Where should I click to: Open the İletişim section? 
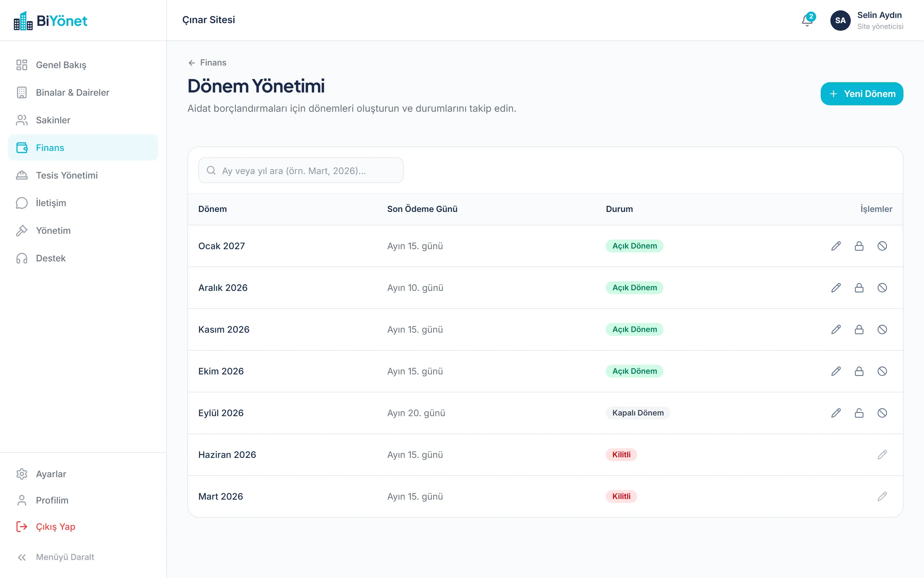(83, 203)
